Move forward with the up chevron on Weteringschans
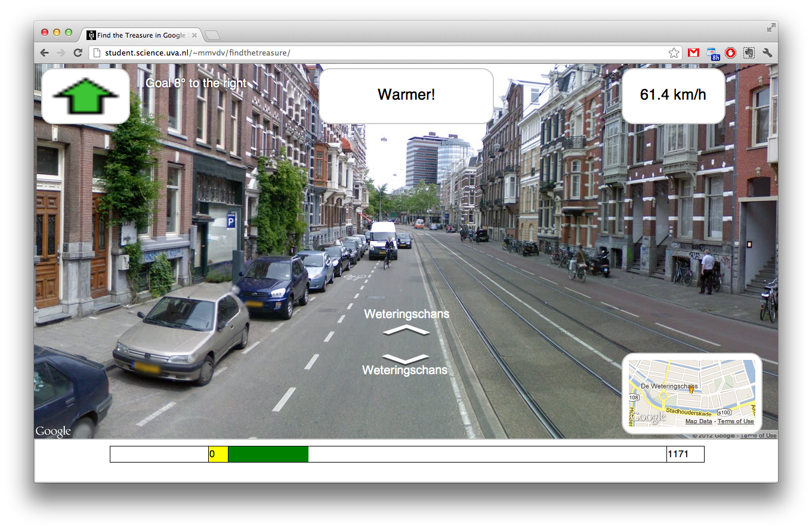 coord(406,329)
